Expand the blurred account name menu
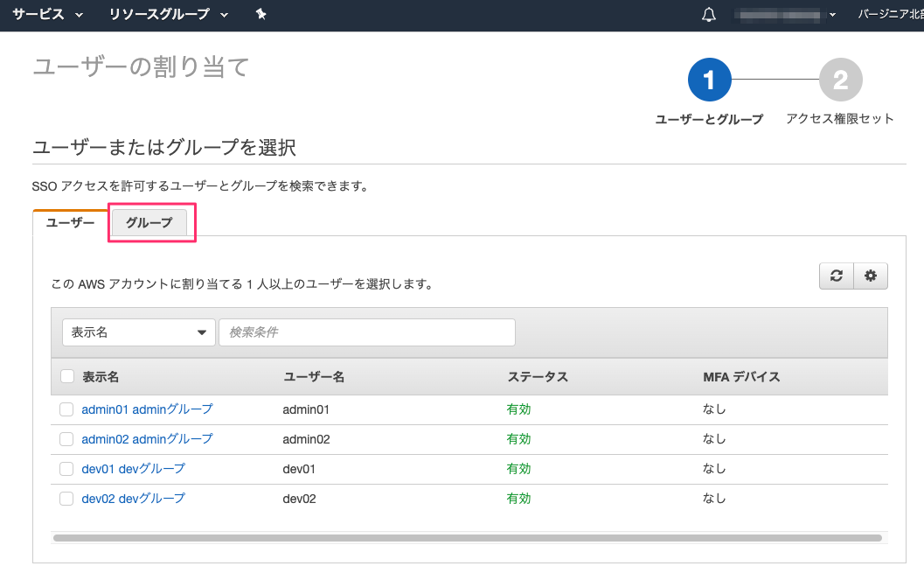924x587 pixels. point(786,15)
